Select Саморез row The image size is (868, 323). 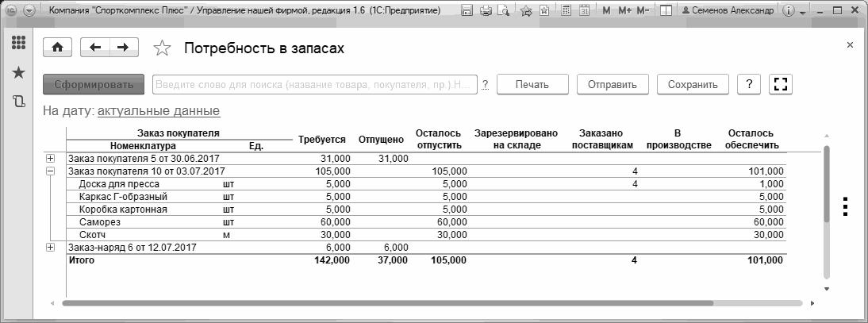(x=426, y=222)
